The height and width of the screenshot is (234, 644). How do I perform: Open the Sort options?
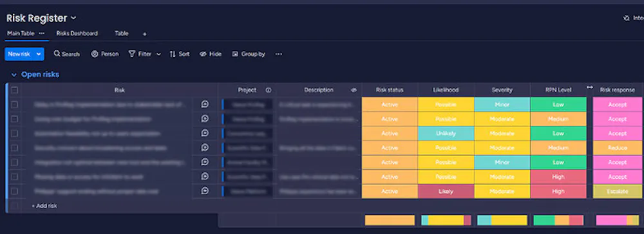[x=180, y=54]
